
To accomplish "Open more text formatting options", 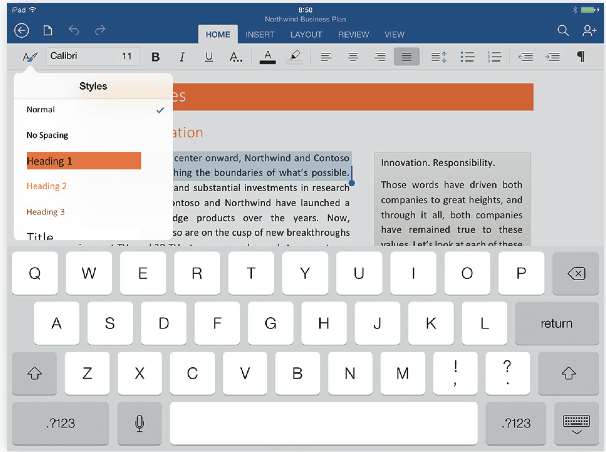I will point(236,57).
